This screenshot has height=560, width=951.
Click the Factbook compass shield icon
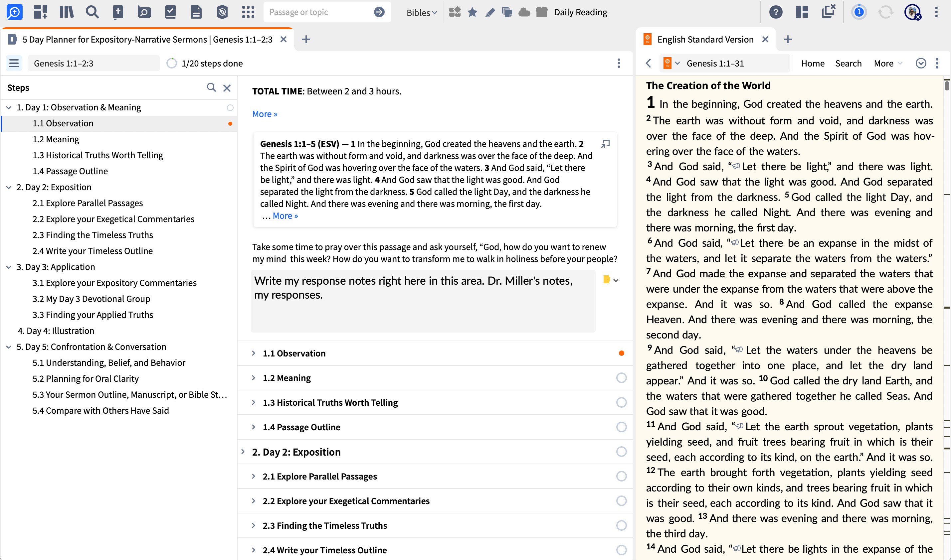pyautogui.click(x=222, y=12)
